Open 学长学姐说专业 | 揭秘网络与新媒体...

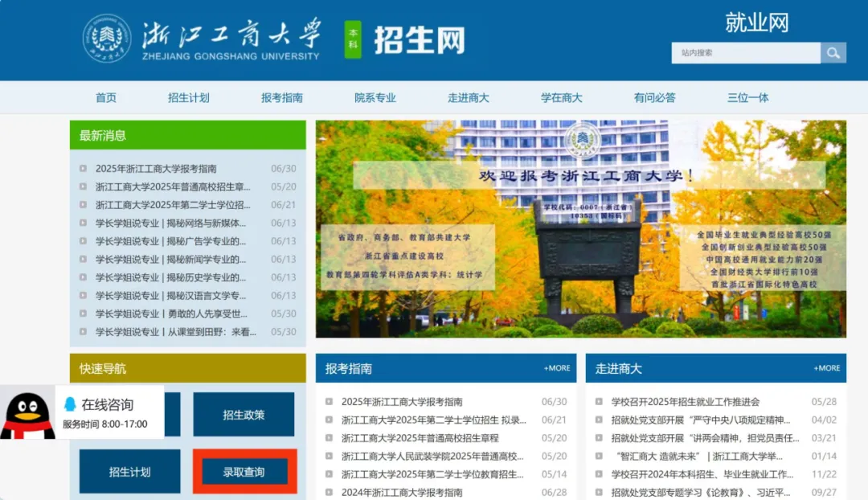pyautogui.click(x=170, y=223)
